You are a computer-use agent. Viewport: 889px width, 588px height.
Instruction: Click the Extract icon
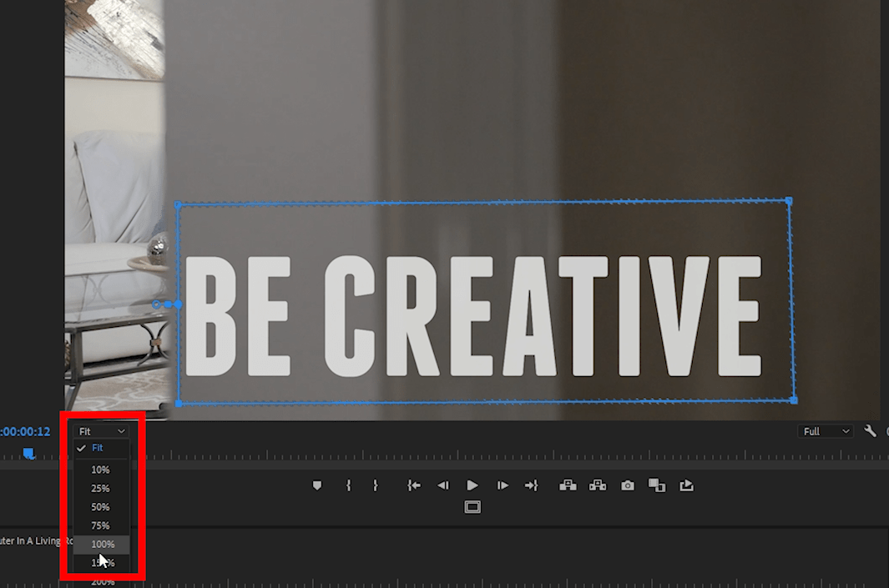[598, 485]
